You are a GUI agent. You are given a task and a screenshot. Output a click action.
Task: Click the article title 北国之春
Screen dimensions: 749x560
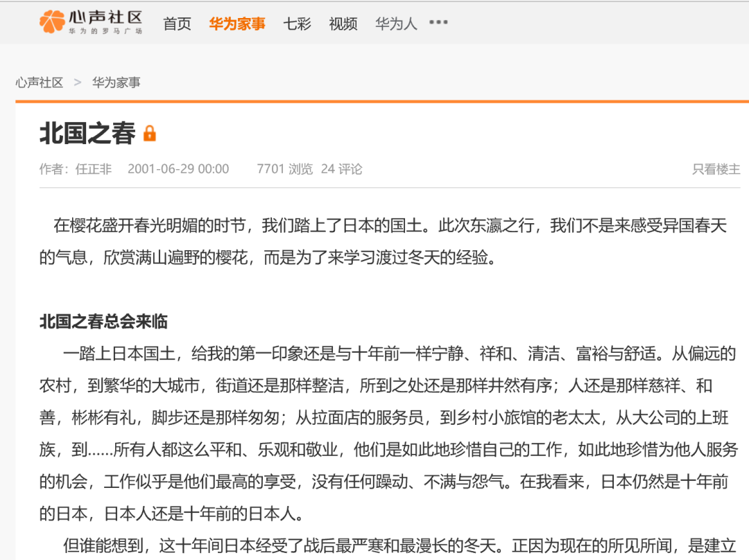click(x=87, y=134)
